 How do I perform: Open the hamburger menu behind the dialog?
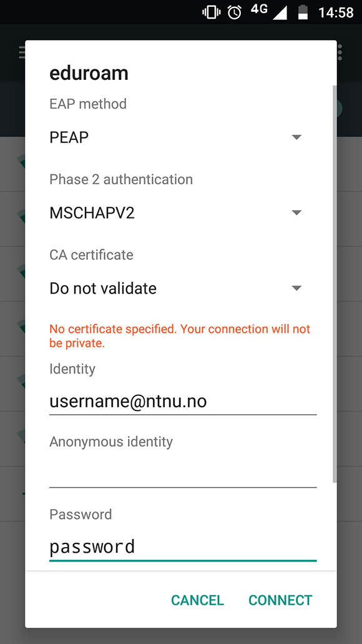[22, 52]
